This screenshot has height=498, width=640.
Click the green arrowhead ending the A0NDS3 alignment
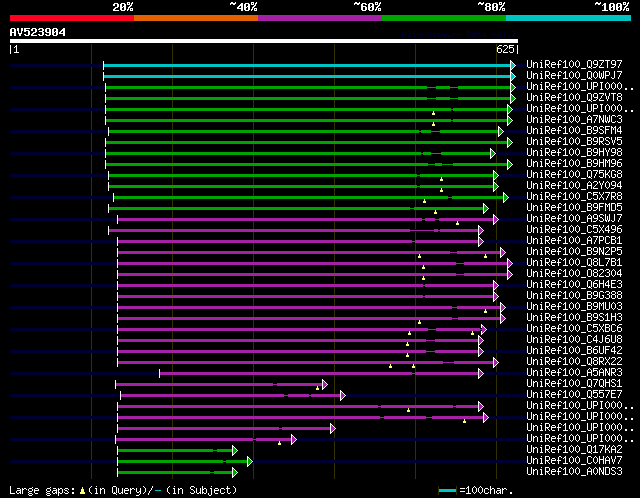tap(235, 473)
